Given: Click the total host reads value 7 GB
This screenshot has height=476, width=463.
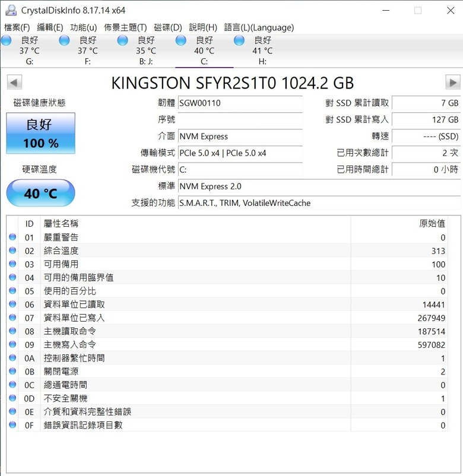Looking at the screenshot, I should click(x=426, y=103).
